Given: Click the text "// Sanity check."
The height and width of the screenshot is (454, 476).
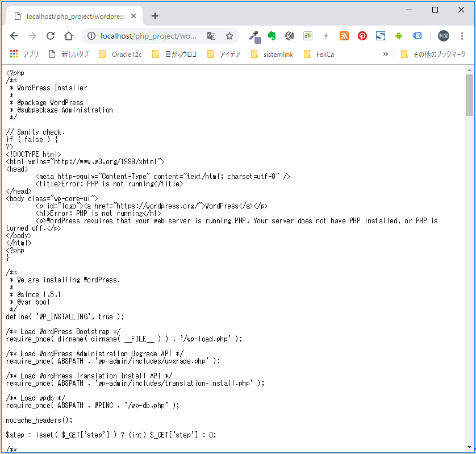Looking at the screenshot, I should [x=35, y=132].
